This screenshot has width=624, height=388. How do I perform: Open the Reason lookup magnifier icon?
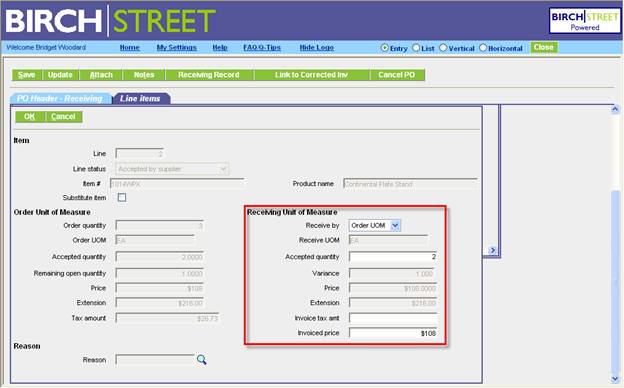201,360
